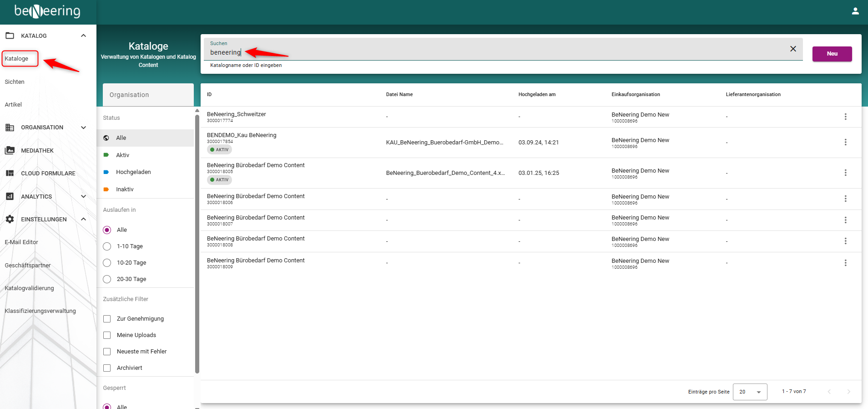
Task: Open the Einträge pro Seite dropdown
Action: click(x=750, y=392)
